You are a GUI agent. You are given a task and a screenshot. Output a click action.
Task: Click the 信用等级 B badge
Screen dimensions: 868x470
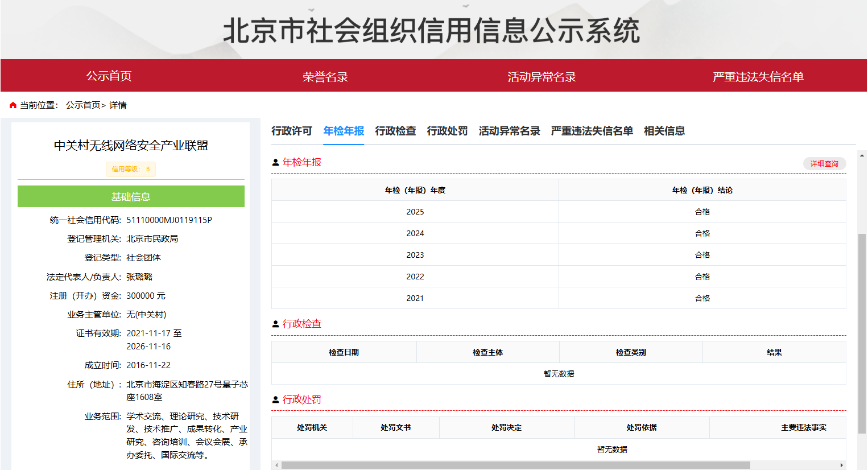pyautogui.click(x=131, y=169)
